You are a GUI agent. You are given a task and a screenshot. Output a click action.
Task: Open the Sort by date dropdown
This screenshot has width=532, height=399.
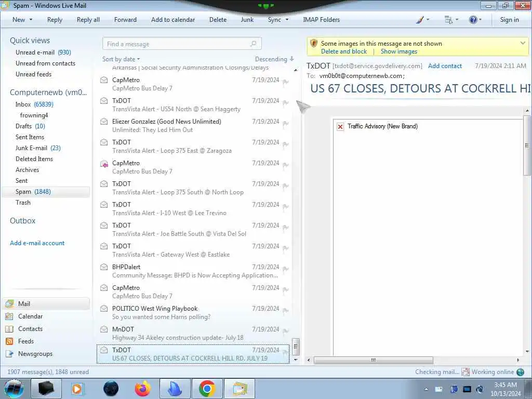(121, 59)
